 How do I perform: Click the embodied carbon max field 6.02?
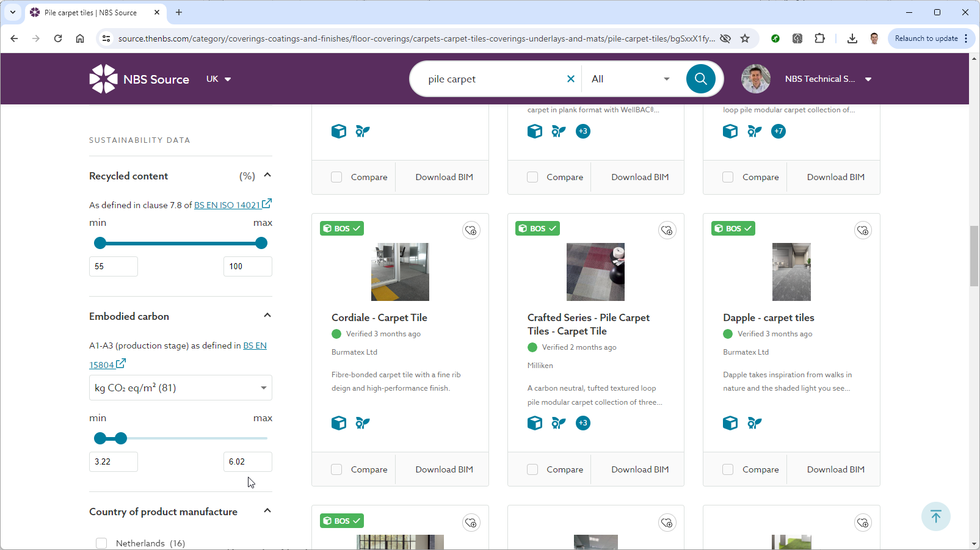(248, 461)
